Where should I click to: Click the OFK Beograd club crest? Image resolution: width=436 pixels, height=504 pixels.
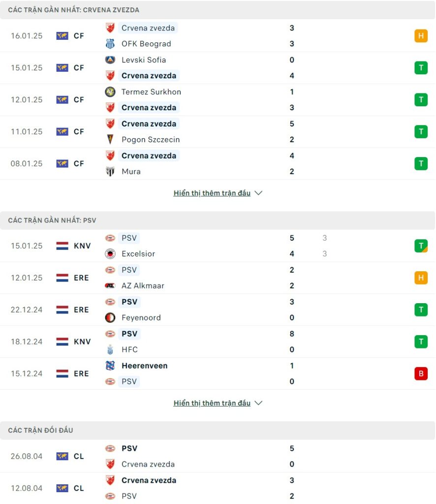[110, 44]
